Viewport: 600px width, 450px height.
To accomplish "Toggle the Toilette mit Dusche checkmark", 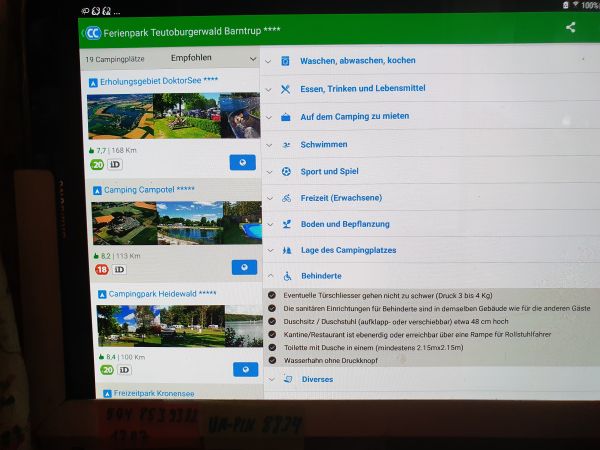I will (x=272, y=346).
